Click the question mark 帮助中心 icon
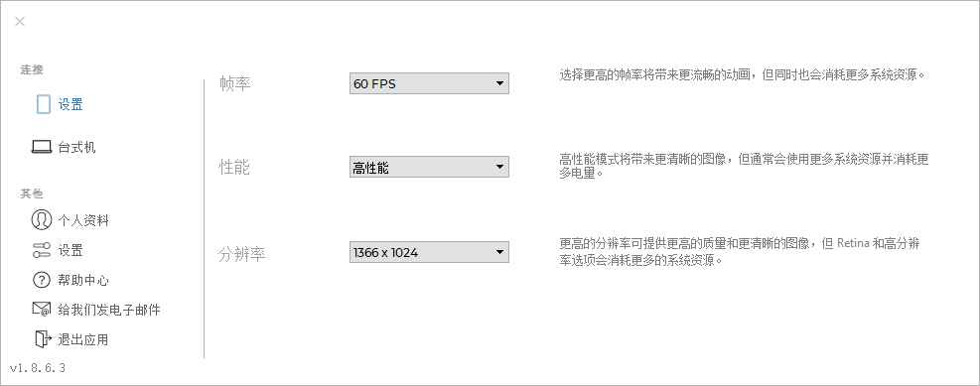 point(42,280)
